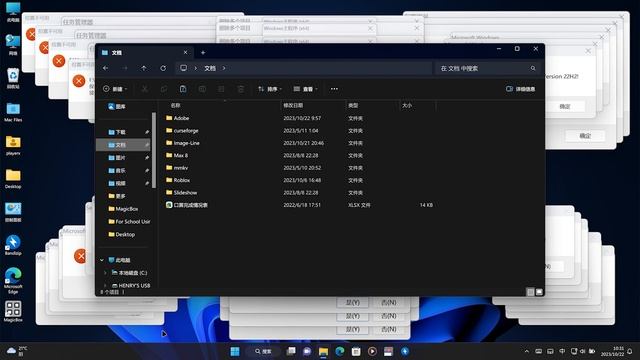Expand the HENRY'S USB node
This screenshot has width=640, height=360.
point(106,285)
